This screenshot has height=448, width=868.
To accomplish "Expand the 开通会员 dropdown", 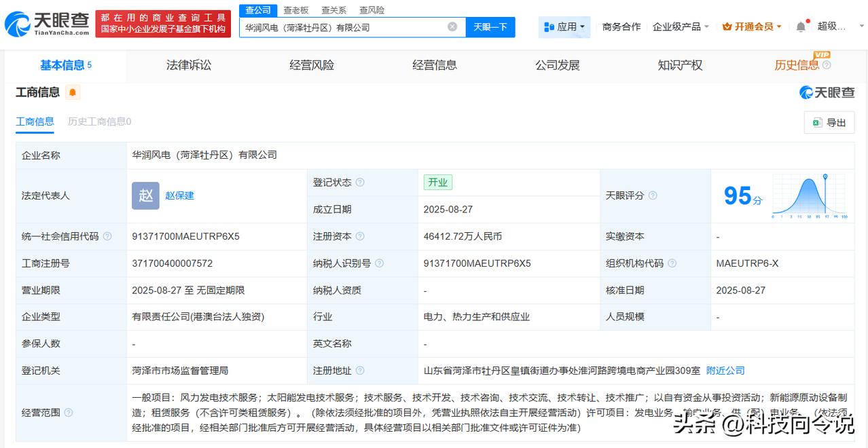I will [752, 26].
